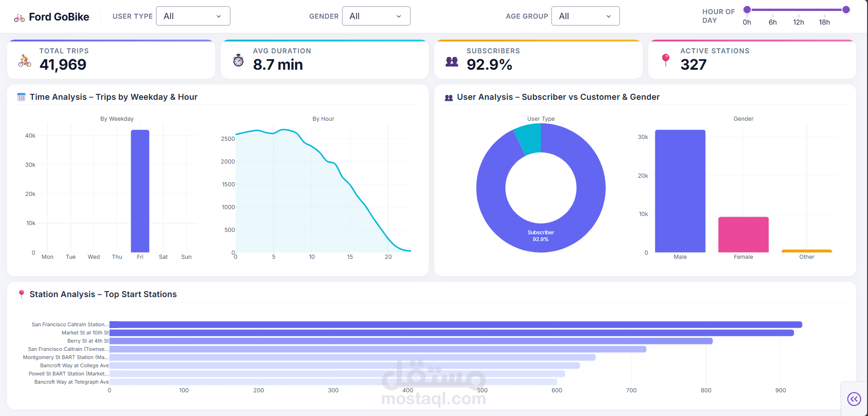Select the stopwatch icon on Avg Duration card
Viewport: 868px width, 416px height.
click(237, 60)
